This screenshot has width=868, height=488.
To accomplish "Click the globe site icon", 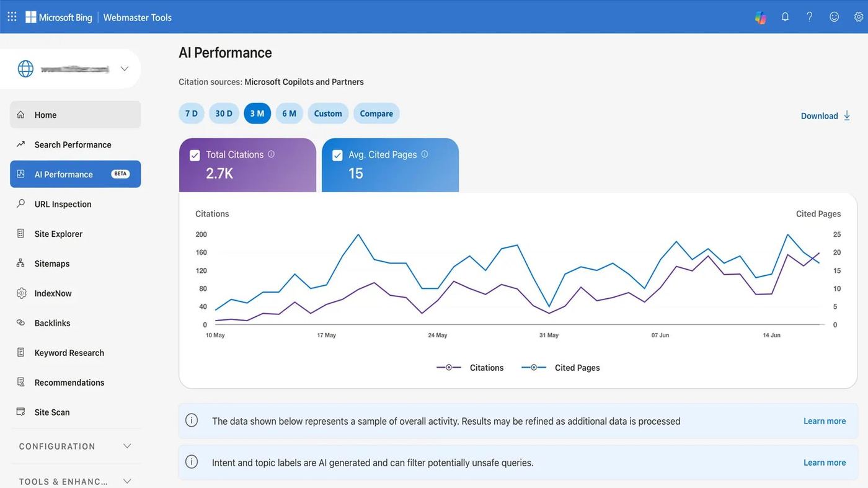I will point(25,69).
